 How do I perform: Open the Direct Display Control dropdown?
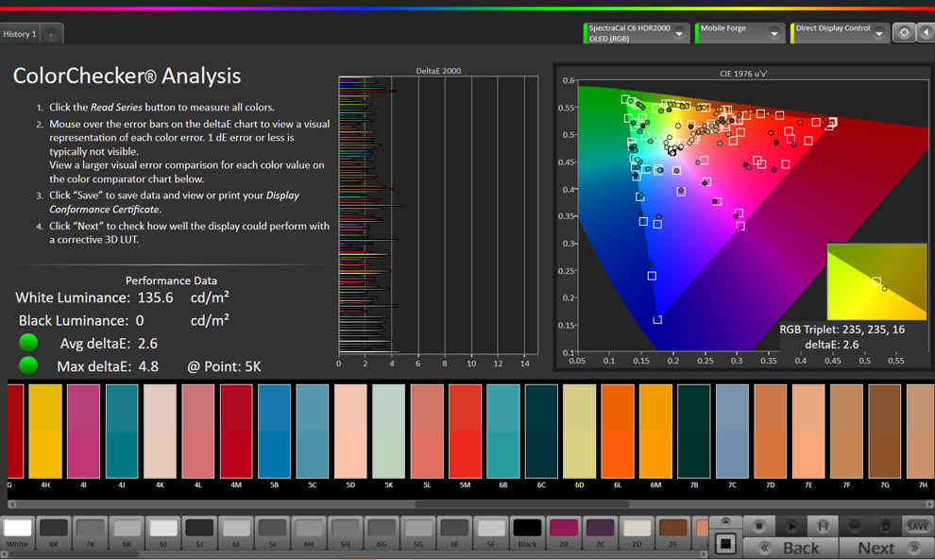click(x=839, y=33)
